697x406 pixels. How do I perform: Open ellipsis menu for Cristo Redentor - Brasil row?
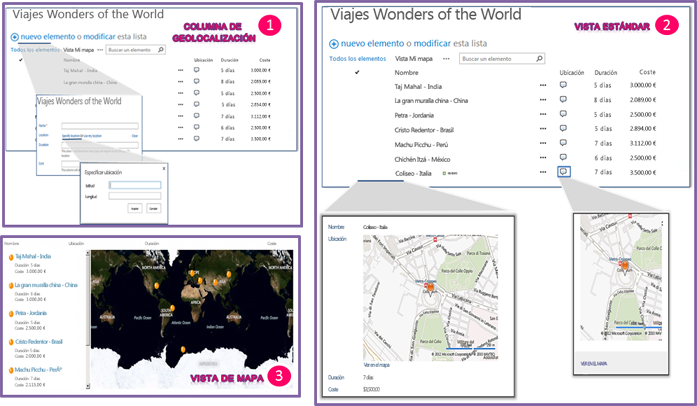coord(543,129)
